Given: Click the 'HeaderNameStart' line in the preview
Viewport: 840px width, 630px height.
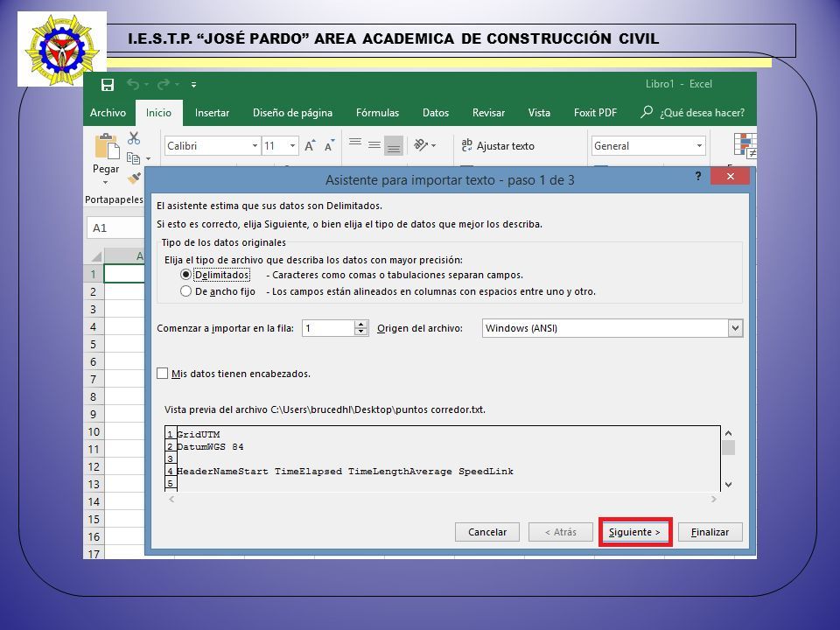Looking at the screenshot, I should tap(345, 472).
